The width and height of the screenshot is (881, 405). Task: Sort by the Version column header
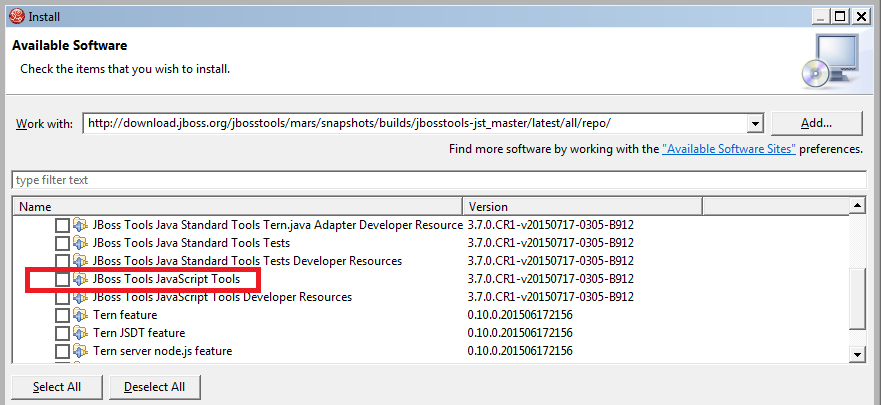(582, 206)
